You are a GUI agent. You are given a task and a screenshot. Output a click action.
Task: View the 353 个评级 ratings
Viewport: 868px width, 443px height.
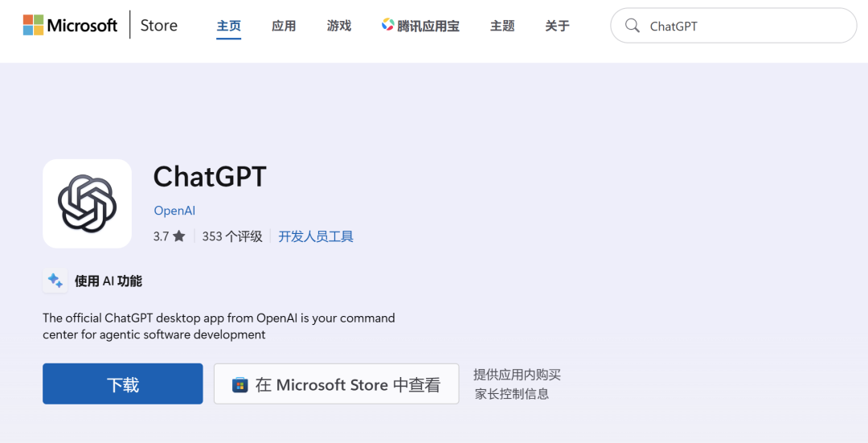[232, 236]
